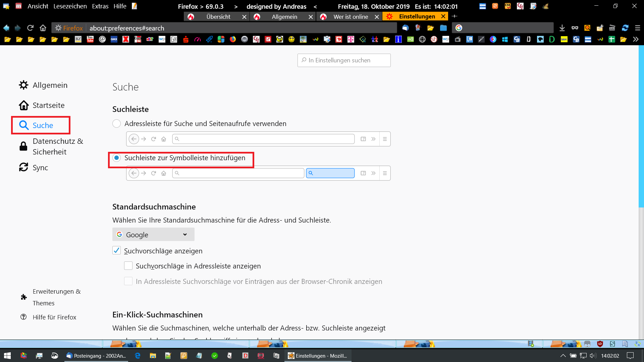Select Adressleiste für Suche radio button
This screenshot has width=644, height=362.
pos(116,124)
